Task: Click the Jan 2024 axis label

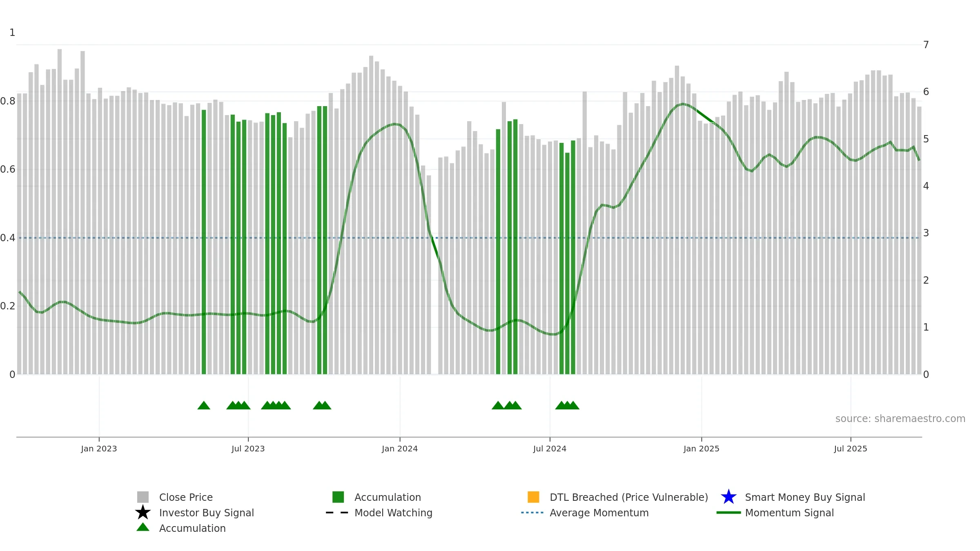Action: click(x=400, y=449)
